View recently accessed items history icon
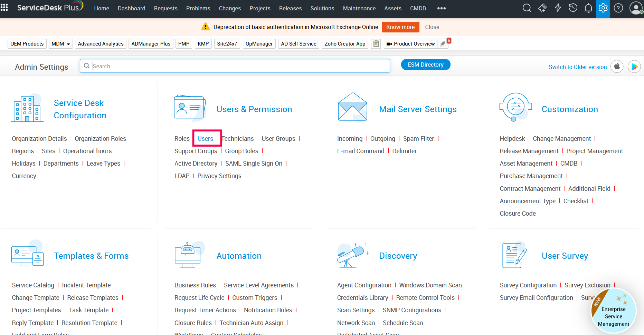The width and height of the screenshot is (644, 335). (573, 8)
